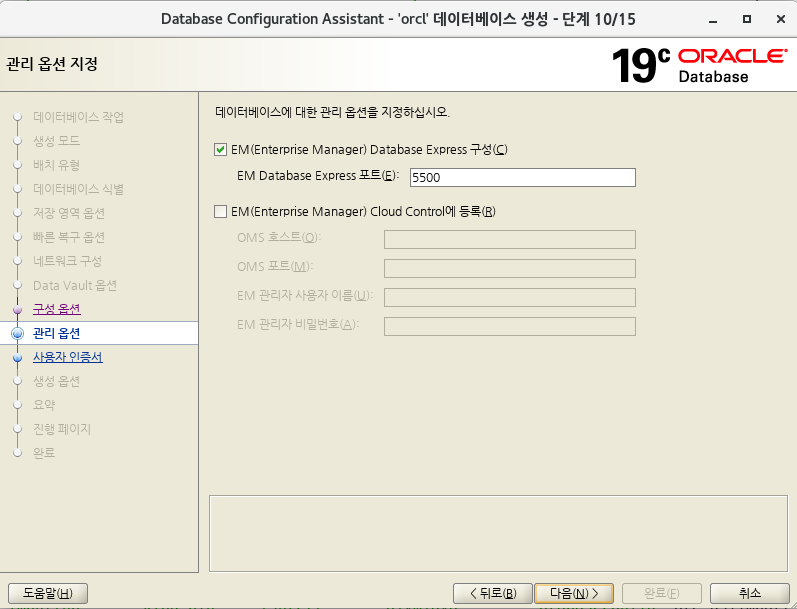The height and width of the screenshot is (609, 797).
Task: Click the 관리 옵션 step bullet icon
Action: click(18, 333)
